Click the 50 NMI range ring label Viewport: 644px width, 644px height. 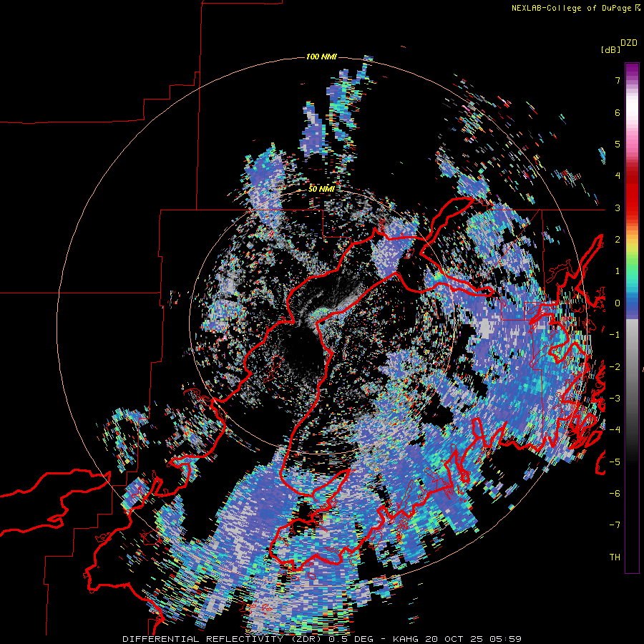tap(321, 189)
